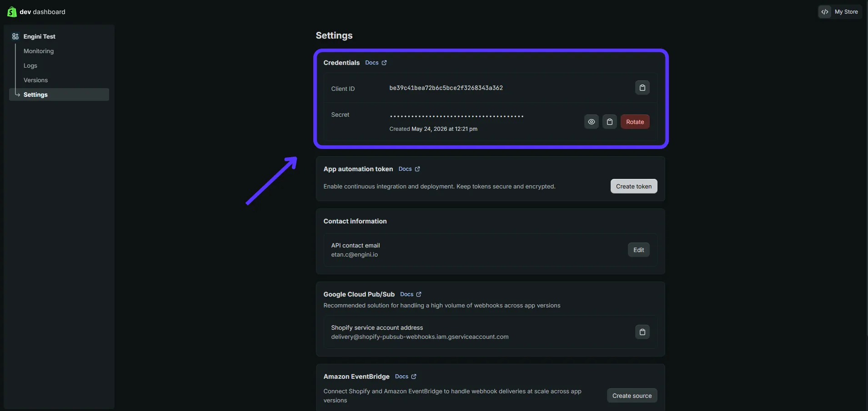Click the Shopify logo in the header

pos(12,12)
